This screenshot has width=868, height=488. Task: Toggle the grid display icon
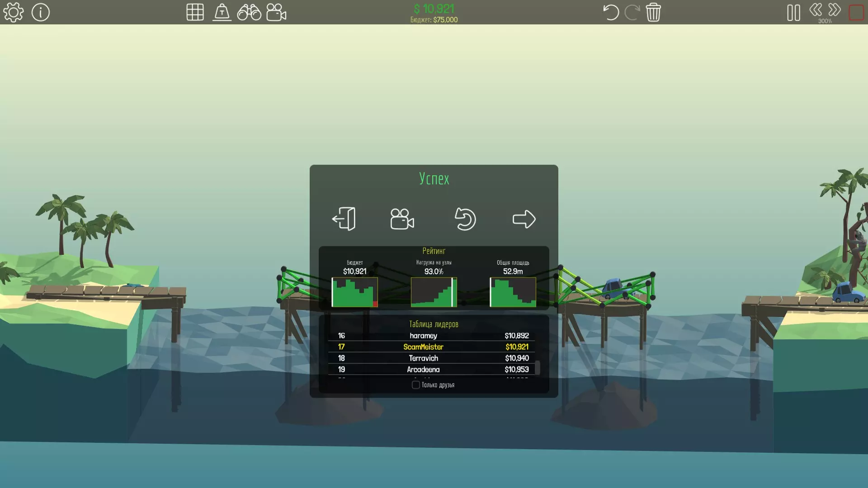point(195,12)
